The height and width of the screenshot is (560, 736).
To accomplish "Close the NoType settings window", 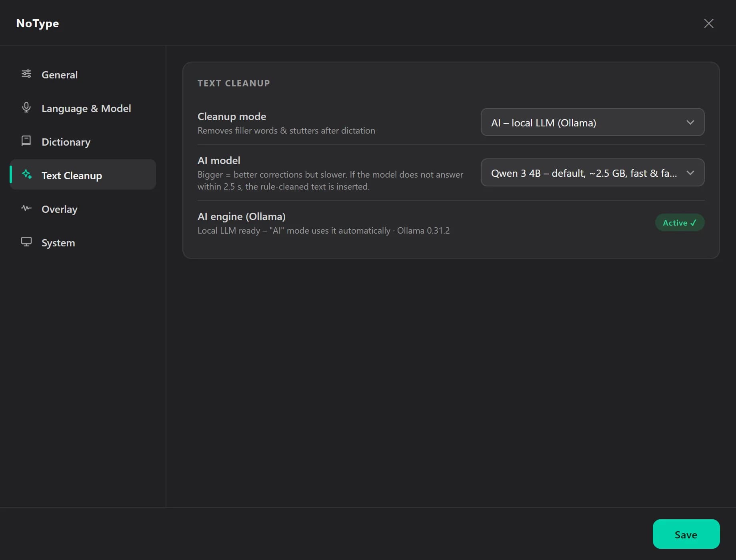I will click(x=709, y=24).
